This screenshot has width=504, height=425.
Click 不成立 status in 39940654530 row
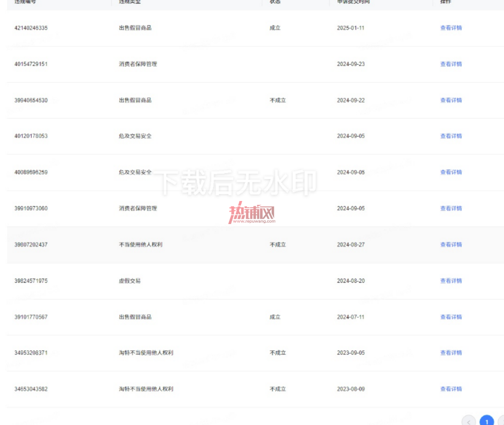coord(278,100)
